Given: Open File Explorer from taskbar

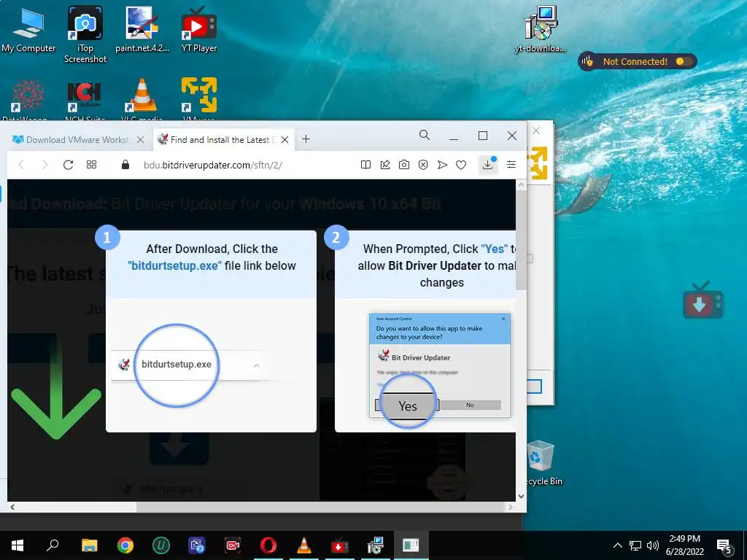Looking at the screenshot, I should (x=89, y=545).
